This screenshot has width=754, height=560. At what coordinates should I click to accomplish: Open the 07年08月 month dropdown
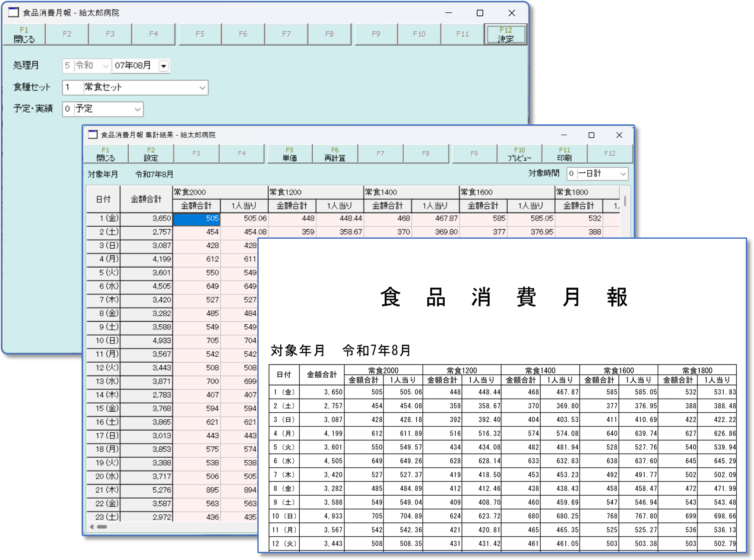[163, 66]
